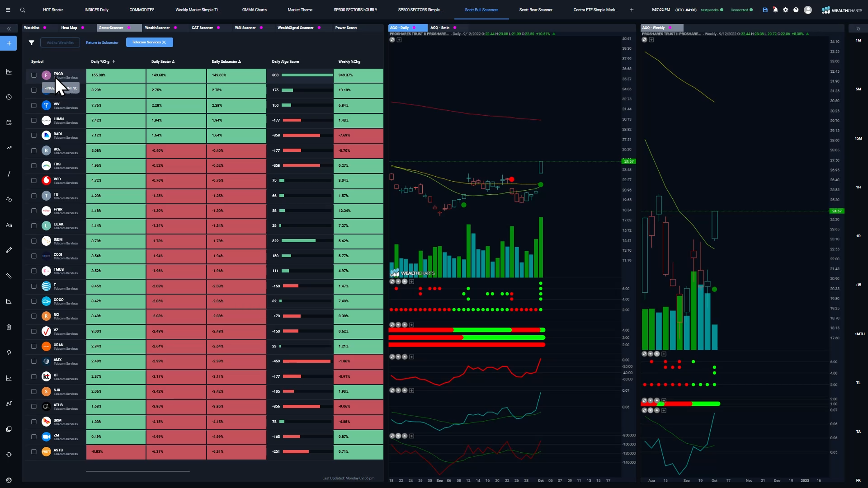
Task: Open the COMMODITES workspace tab
Action: tap(142, 10)
